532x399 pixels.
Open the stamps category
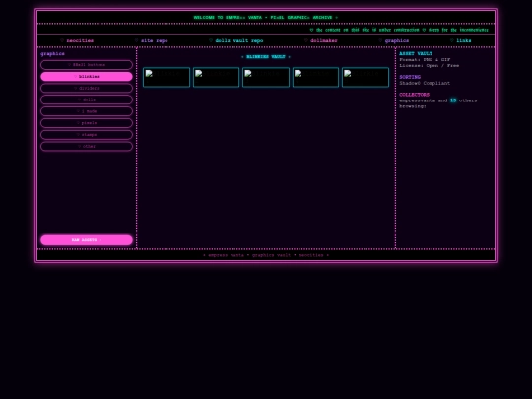(x=87, y=135)
